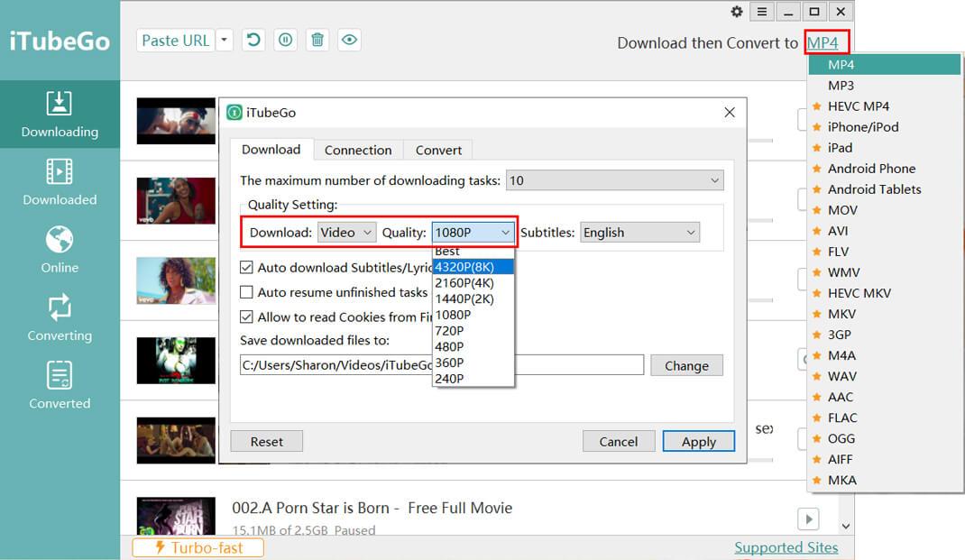Choose HEVC MP4 from format list

click(885, 106)
